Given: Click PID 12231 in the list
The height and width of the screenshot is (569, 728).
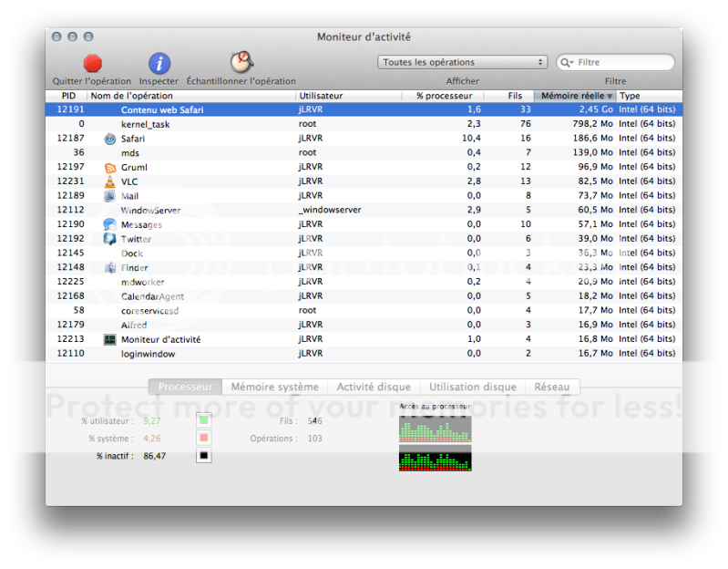Looking at the screenshot, I should [x=70, y=181].
